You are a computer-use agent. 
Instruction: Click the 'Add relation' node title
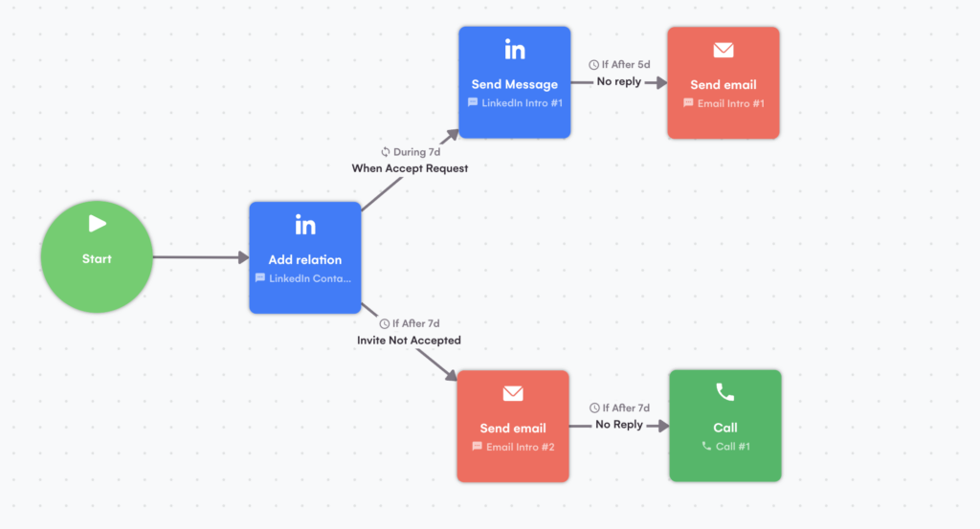click(305, 260)
